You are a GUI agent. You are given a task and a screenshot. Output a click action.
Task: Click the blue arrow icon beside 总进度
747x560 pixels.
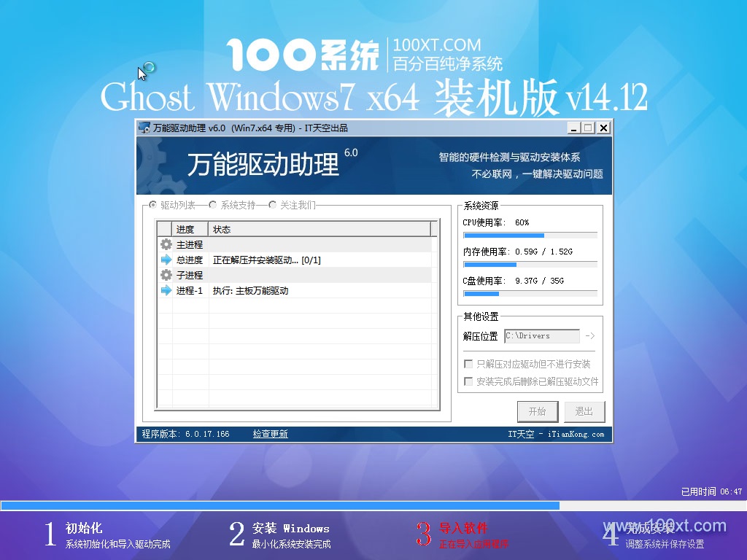pos(166,260)
